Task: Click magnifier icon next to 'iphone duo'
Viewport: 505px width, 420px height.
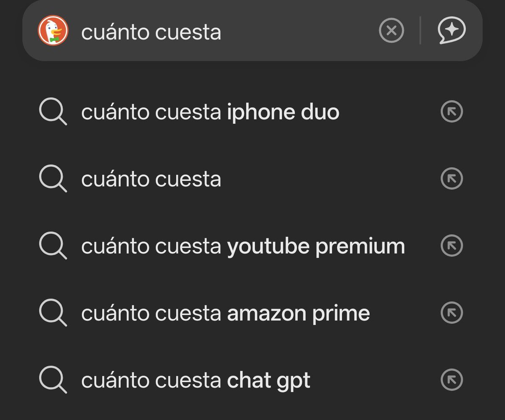Action: pos(53,112)
